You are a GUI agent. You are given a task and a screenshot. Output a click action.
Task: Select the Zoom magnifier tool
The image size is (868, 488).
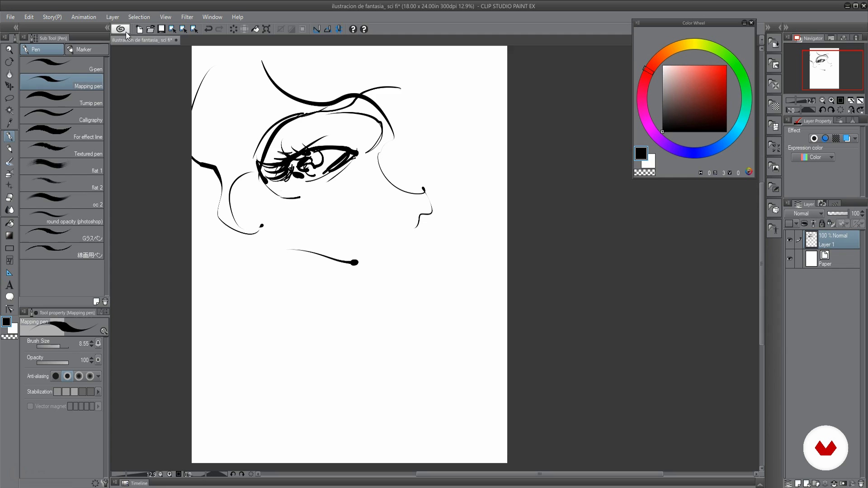[9, 50]
